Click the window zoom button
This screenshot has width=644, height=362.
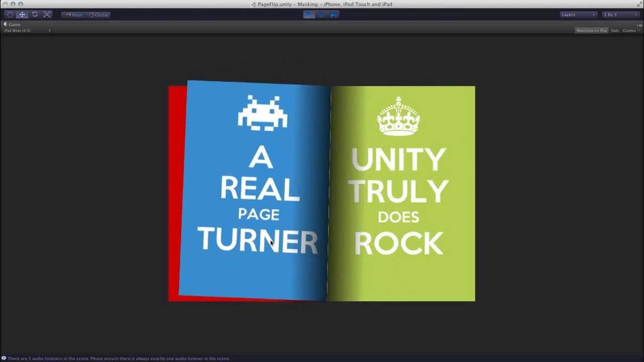tap(21, 4)
